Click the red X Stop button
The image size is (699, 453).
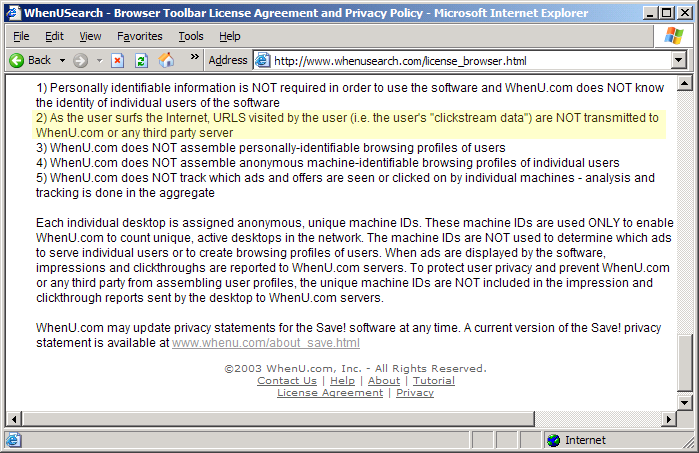click(117, 60)
